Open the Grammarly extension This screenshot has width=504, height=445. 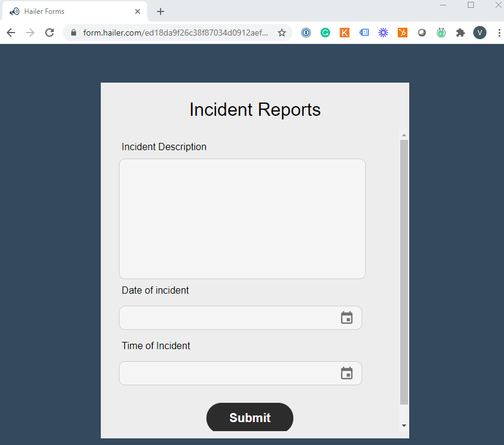click(x=325, y=33)
